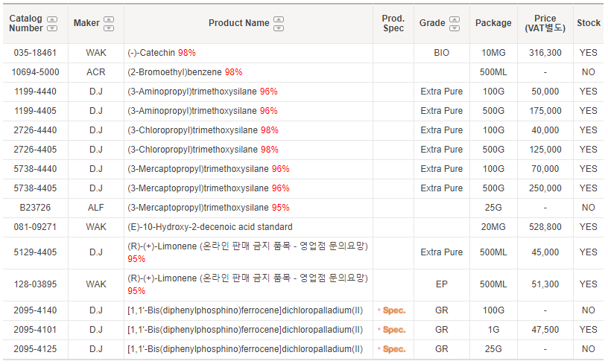The height and width of the screenshot is (364, 608).
Task: Click catalog number 1199-4440
Action: 35,92
